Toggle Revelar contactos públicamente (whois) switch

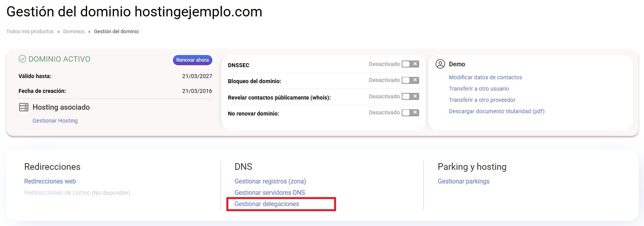(410, 96)
